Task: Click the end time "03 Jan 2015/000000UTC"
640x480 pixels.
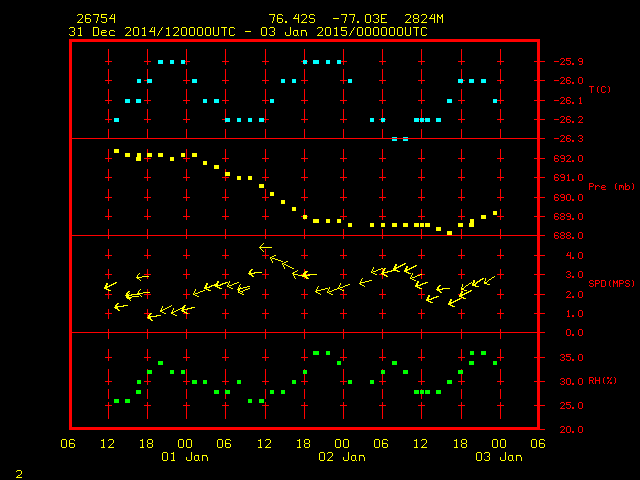Action: click(x=344, y=32)
